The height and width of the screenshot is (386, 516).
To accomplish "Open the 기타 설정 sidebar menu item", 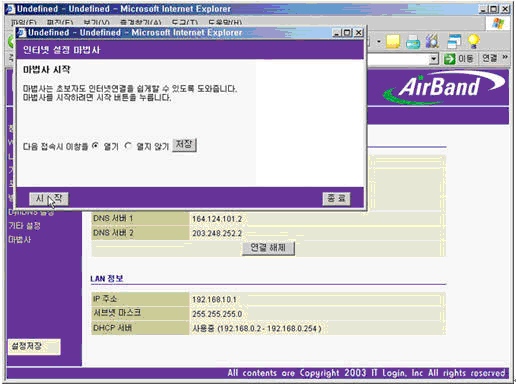I will (x=24, y=226).
